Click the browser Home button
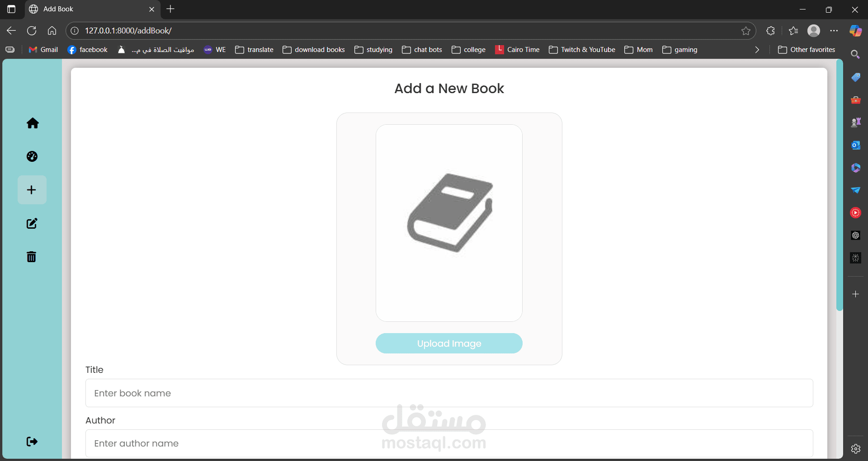Viewport: 868px width, 461px height. [x=52, y=31]
